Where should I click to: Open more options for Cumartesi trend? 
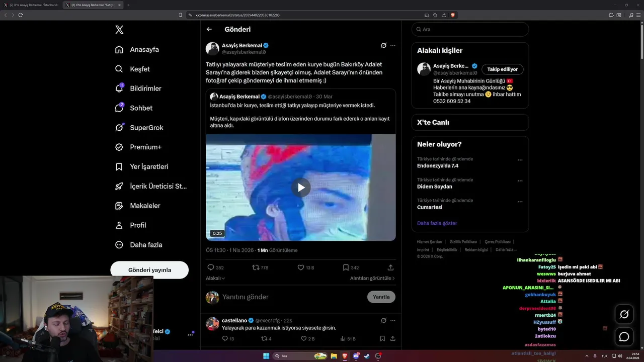pyautogui.click(x=520, y=202)
